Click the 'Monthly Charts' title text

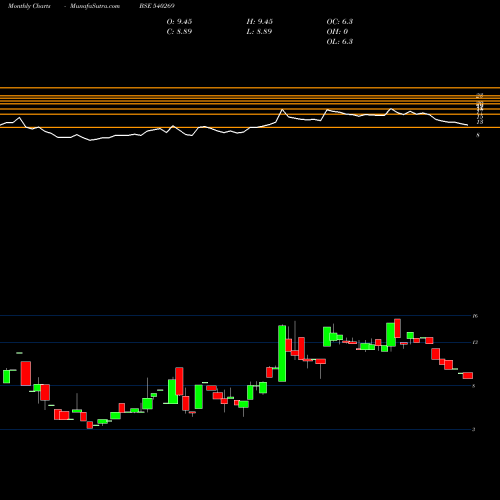29,6
